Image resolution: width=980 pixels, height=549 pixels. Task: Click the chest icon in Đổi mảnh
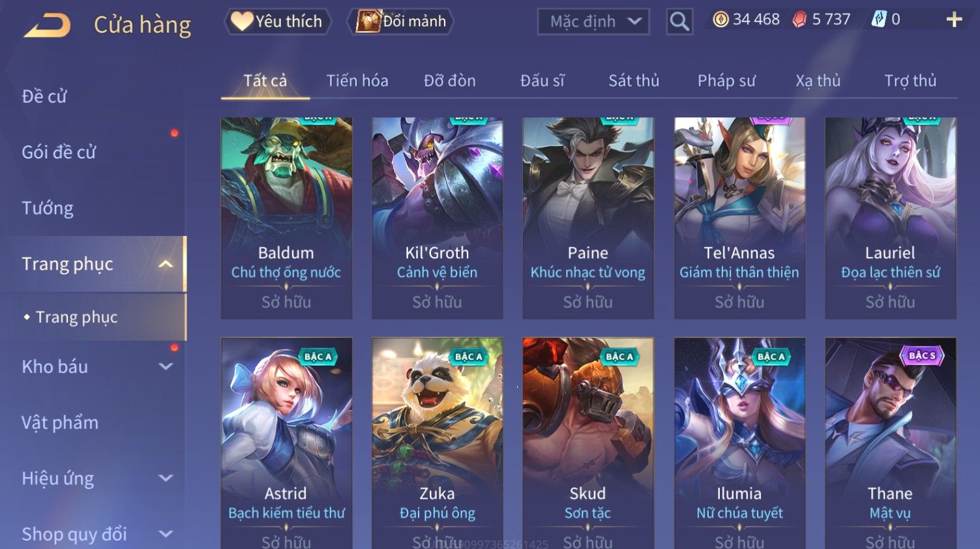pyautogui.click(x=368, y=21)
